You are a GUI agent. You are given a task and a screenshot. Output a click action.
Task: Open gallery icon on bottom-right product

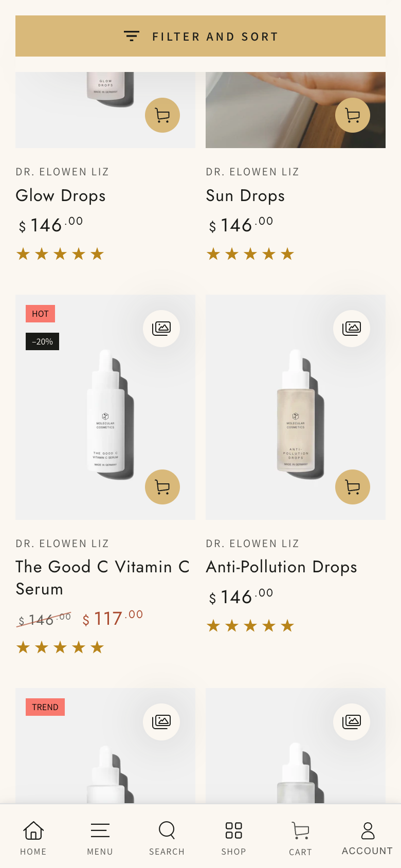(352, 721)
